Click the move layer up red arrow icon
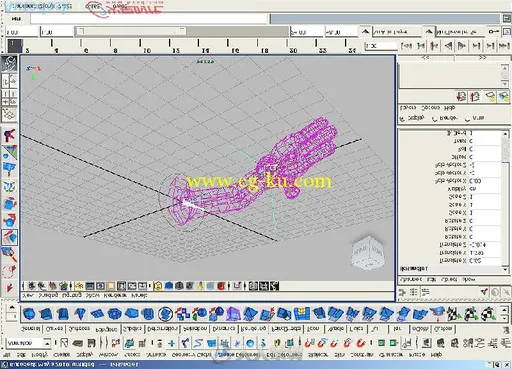The width and height of the screenshot is (512, 369). pyautogui.click(x=461, y=97)
